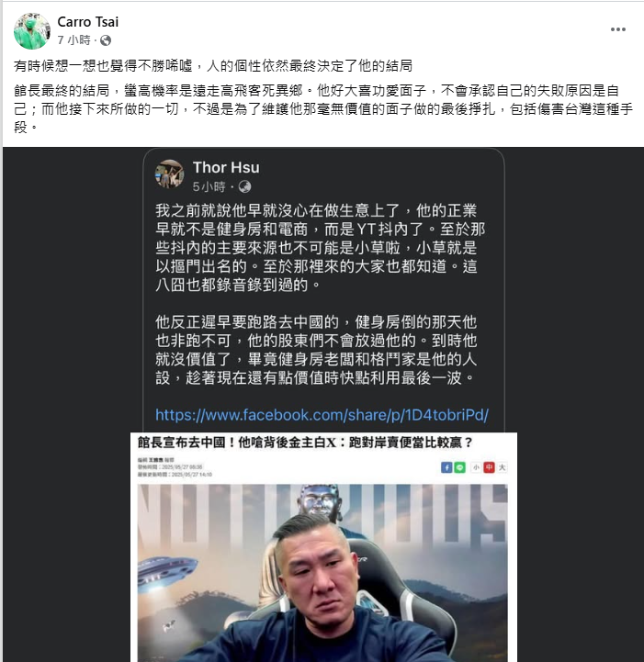Open the 7 小時 post timestamp
The height and width of the screenshot is (662, 644).
73,40
